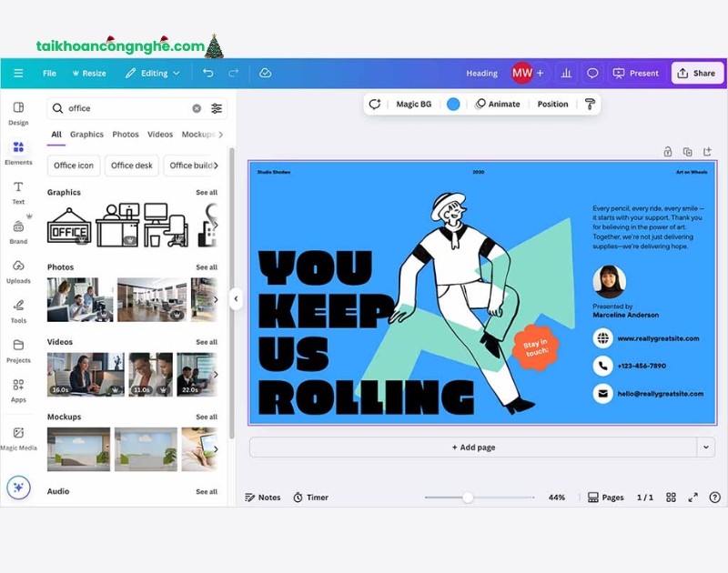Expand all Graphics with See all
Image resolution: width=728 pixels, height=573 pixels.
(207, 193)
